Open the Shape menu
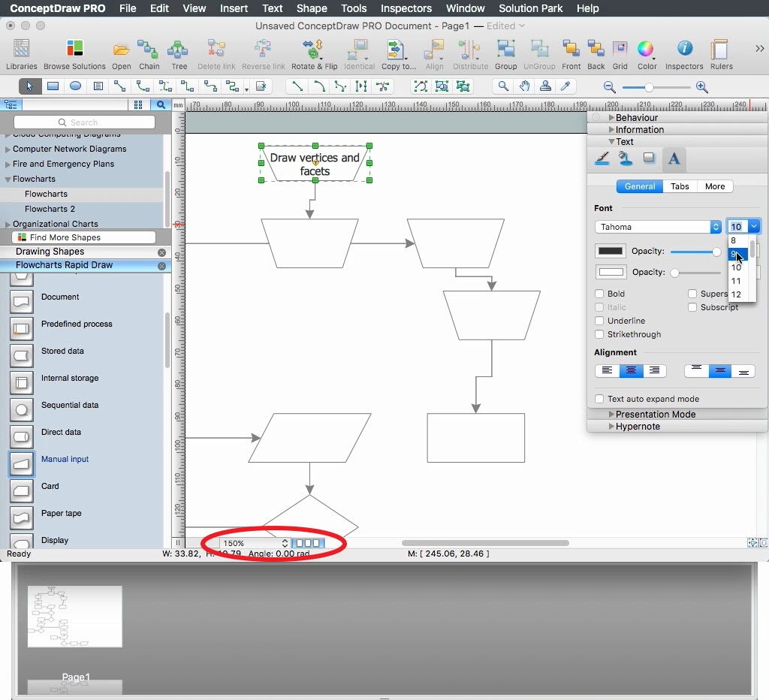This screenshot has width=769, height=700. 311,8
